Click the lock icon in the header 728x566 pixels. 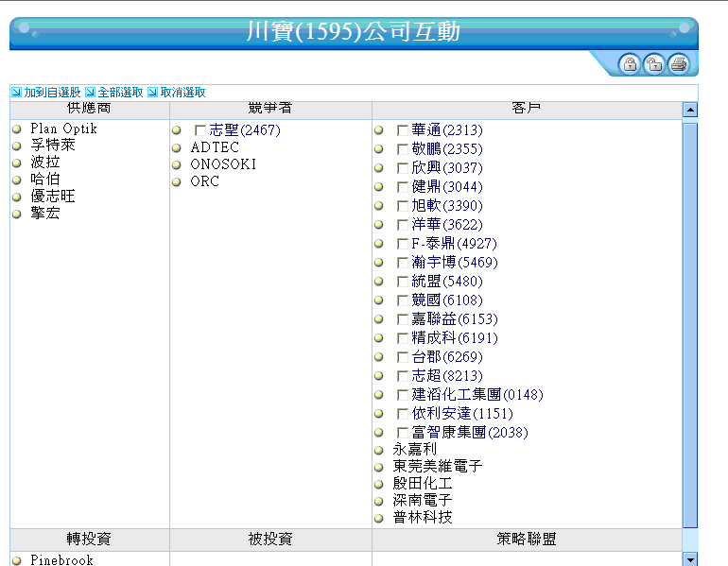coord(630,64)
